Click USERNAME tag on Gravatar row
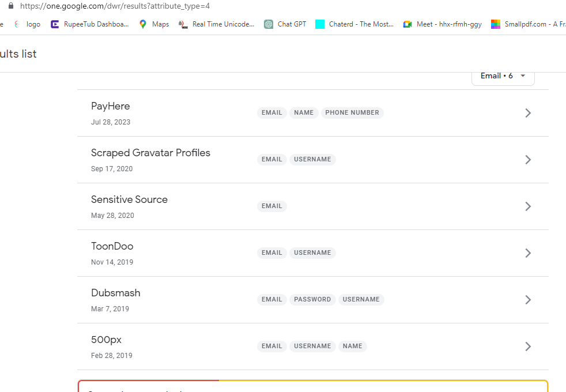This screenshot has height=392, width=566. [312, 159]
